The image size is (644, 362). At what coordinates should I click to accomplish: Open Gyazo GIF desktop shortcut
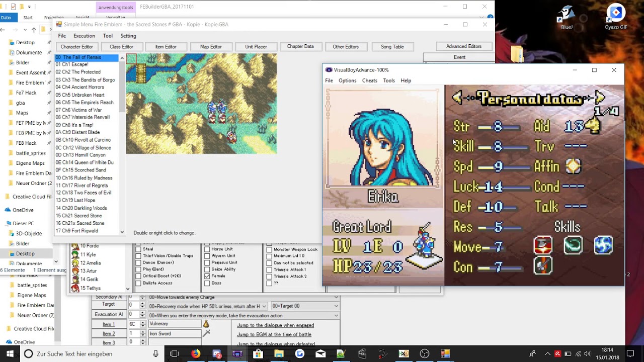click(616, 18)
